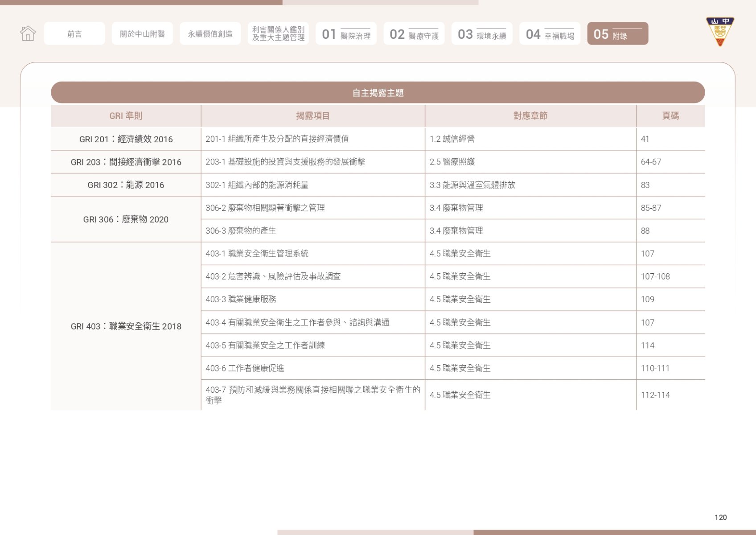Image resolution: width=756 pixels, height=535 pixels.
Task: Select GRI 201：經濟績效 2016 cell
Action: pos(126,139)
